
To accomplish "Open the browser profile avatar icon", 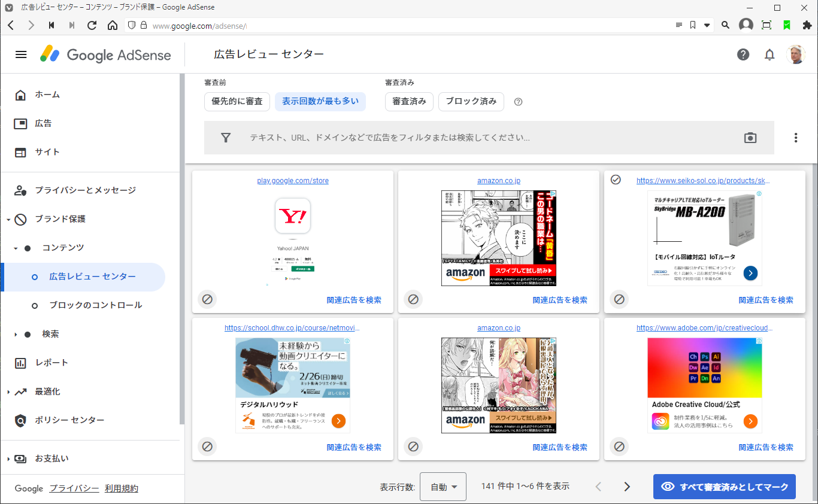I will point(746,25).
